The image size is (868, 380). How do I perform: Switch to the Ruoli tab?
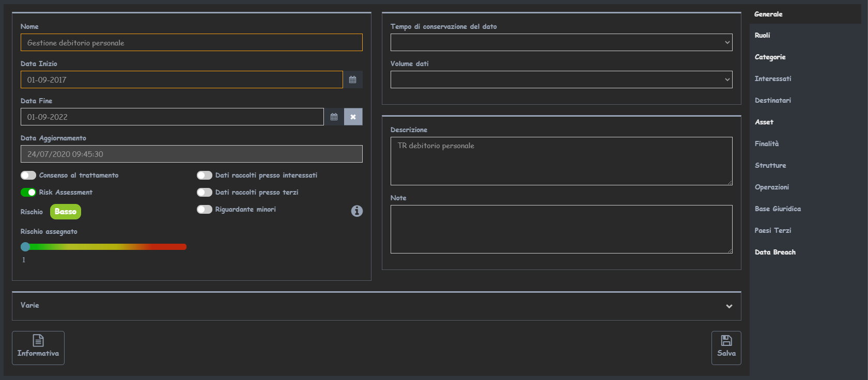[x=762, y=35]
